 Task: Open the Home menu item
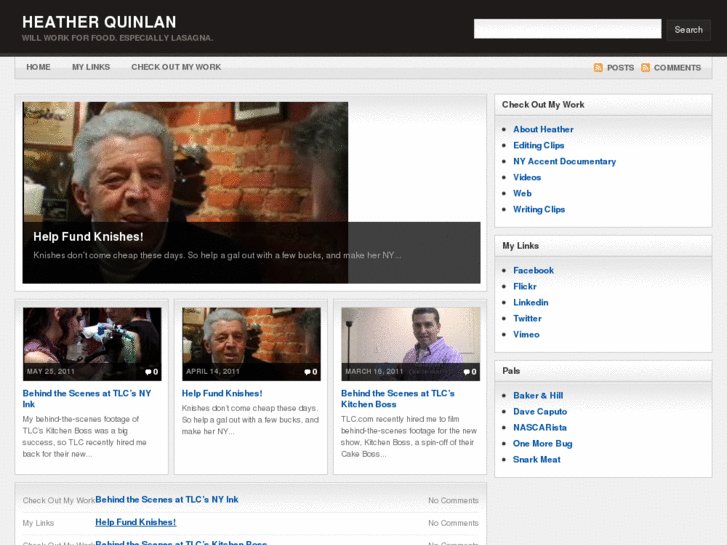point(38,67)
